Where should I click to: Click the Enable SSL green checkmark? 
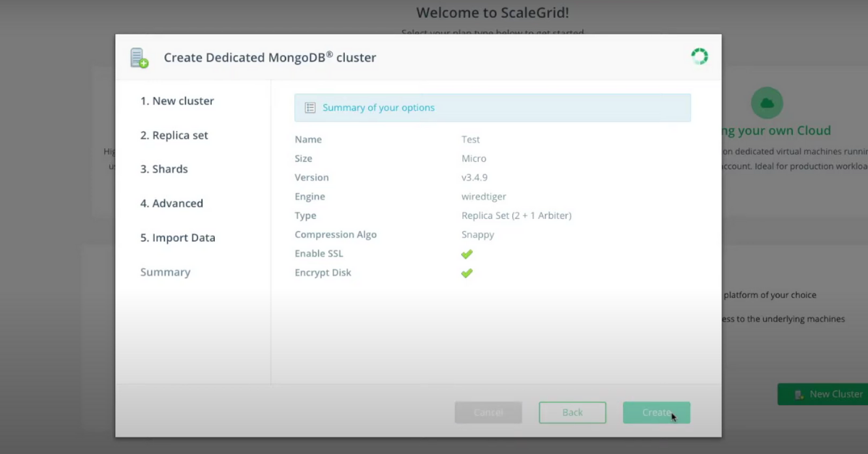467,254
